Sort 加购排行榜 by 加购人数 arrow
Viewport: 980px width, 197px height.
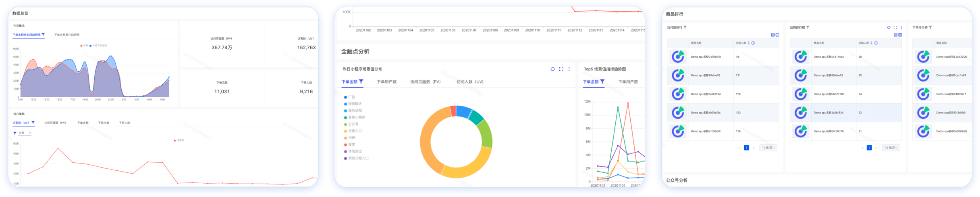[x=872, y=43]
